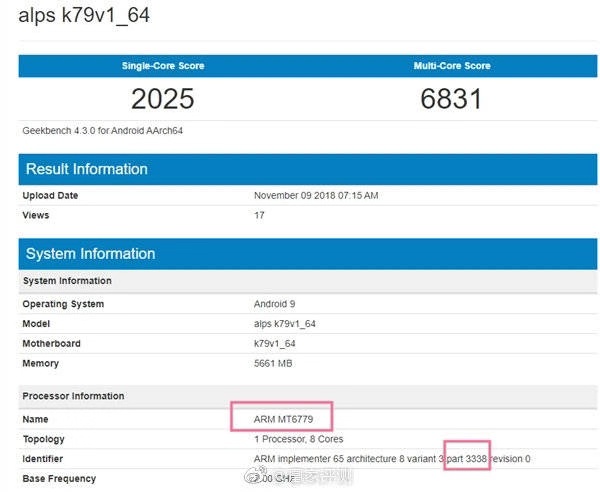Click the Processor Information subheading
The height and width of the screenshot is (492, 600).
tap(73, 396)
